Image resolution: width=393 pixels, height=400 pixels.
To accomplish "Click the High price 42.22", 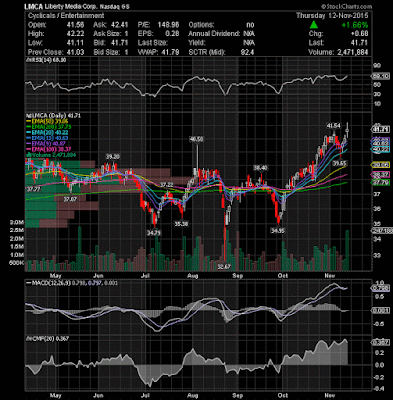I will [75, 34].
